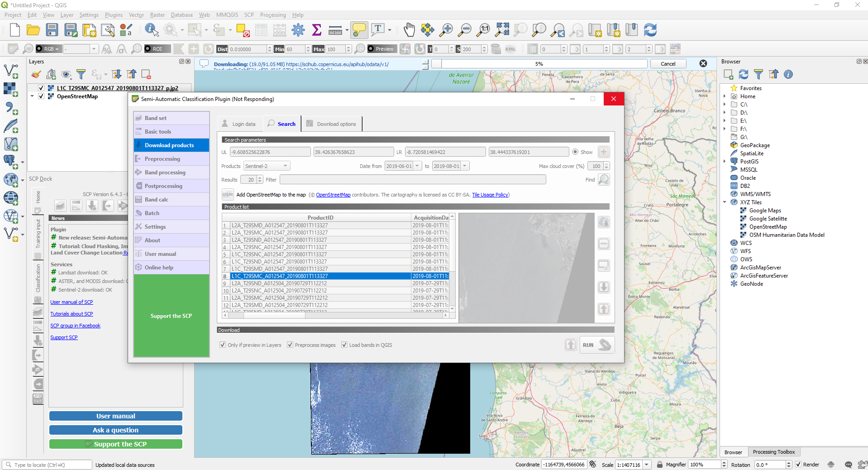Toggle visibility of OpenStreetMap layer
The image size is (868, 470).
click(x=41, y=96)
